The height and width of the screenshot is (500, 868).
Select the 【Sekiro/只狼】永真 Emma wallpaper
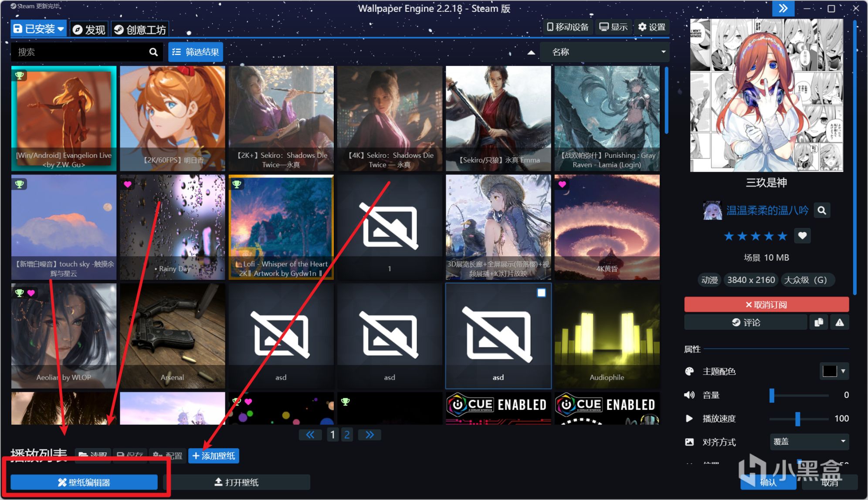[498, 119]
